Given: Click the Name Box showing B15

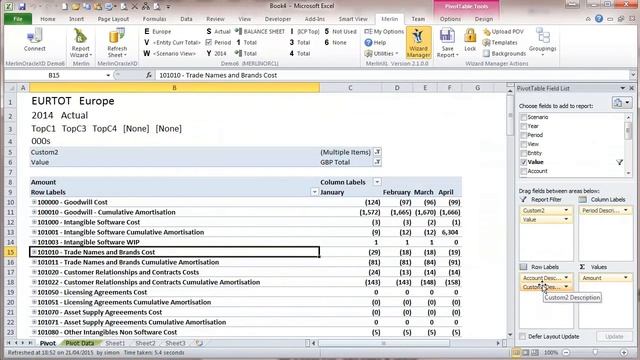Looking at the screenshot, I should click(54, 75).
